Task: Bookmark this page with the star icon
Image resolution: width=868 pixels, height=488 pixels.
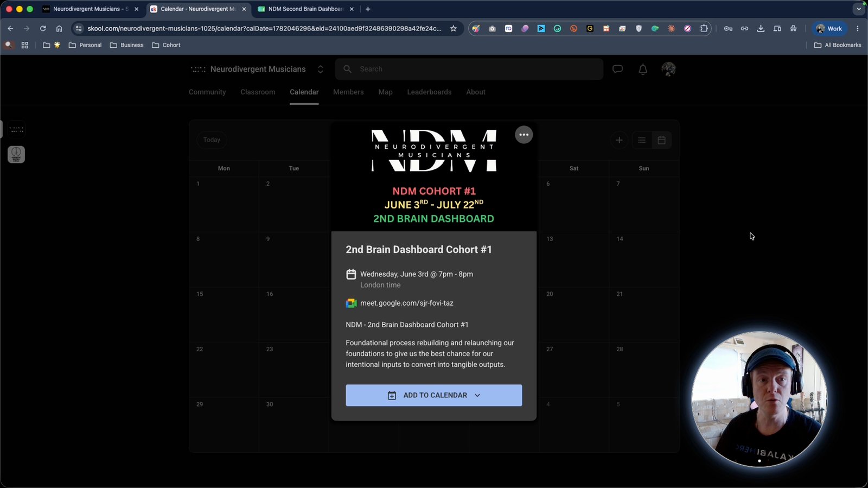Action: click(x=454, y=29)
